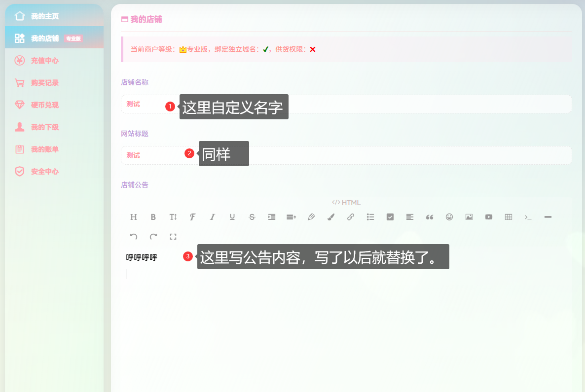
Task: Click the insert image icon
Action: click(x=469, y=217)
